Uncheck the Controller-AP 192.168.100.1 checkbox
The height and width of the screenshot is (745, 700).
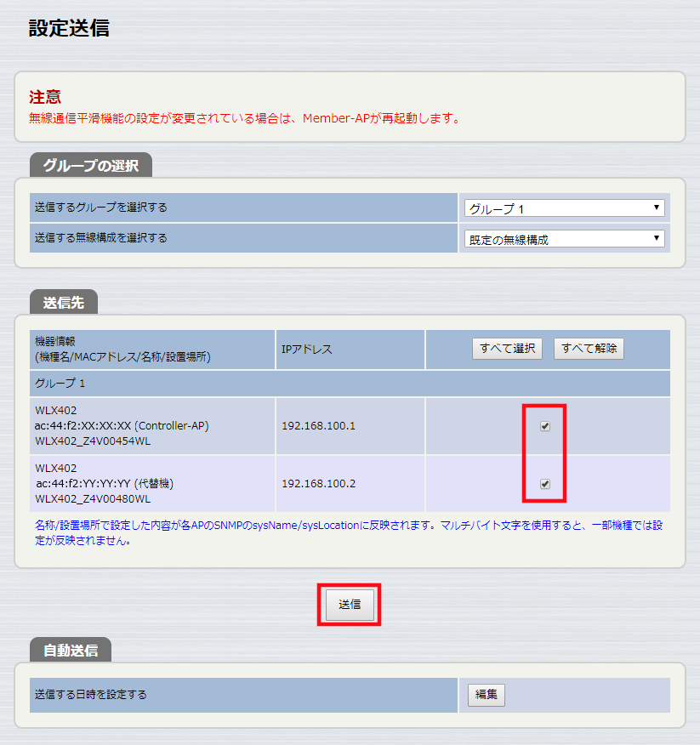click(x=545, y=426)
